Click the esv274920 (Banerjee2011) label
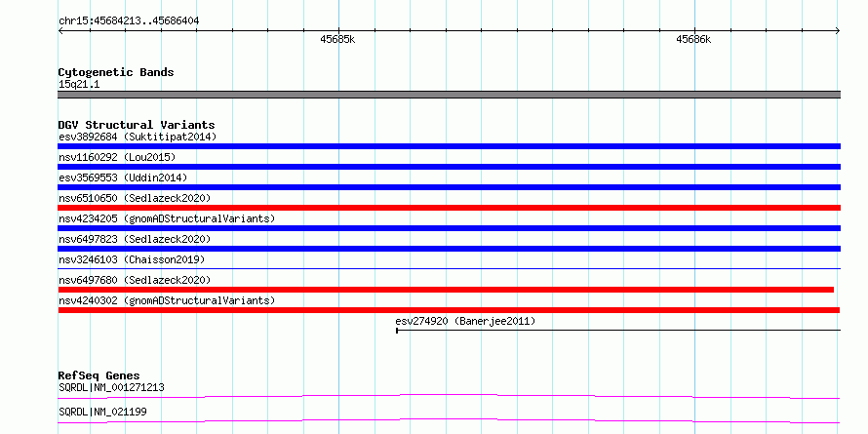868x434 pixels. (x=465, y=321)
